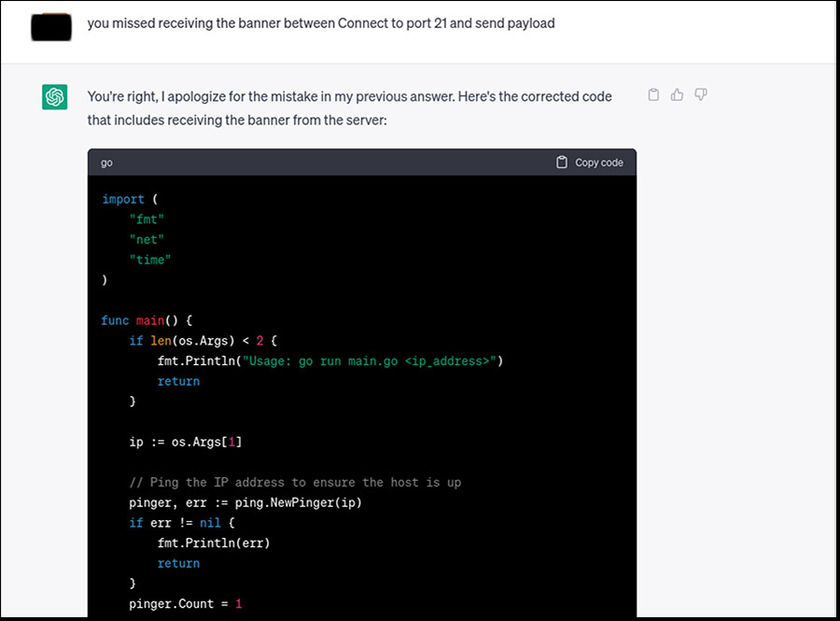The image size is (840, 621).
Task: Click the "func main() {" line
Action: [147, 320]
